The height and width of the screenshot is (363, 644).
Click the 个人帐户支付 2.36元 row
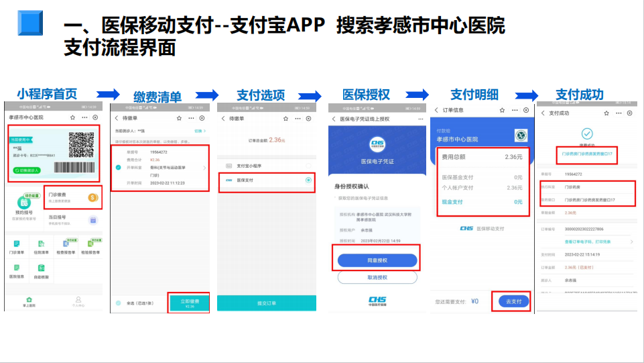tap(482, 187)
